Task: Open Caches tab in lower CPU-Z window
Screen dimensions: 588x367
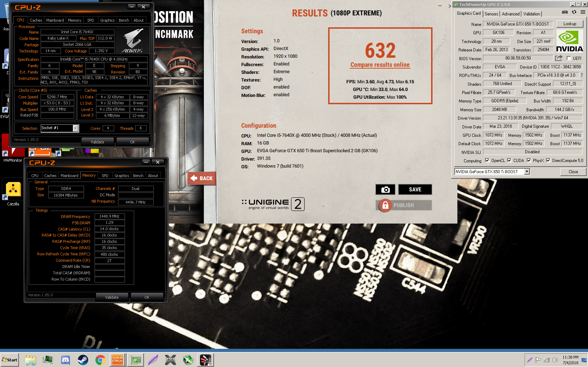Action: (50, 176)
